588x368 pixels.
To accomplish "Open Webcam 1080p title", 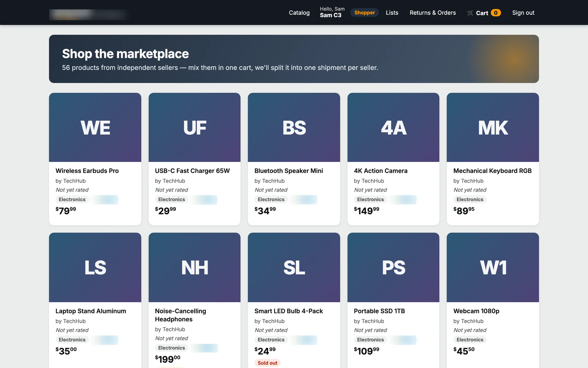I will pos(476,311).
